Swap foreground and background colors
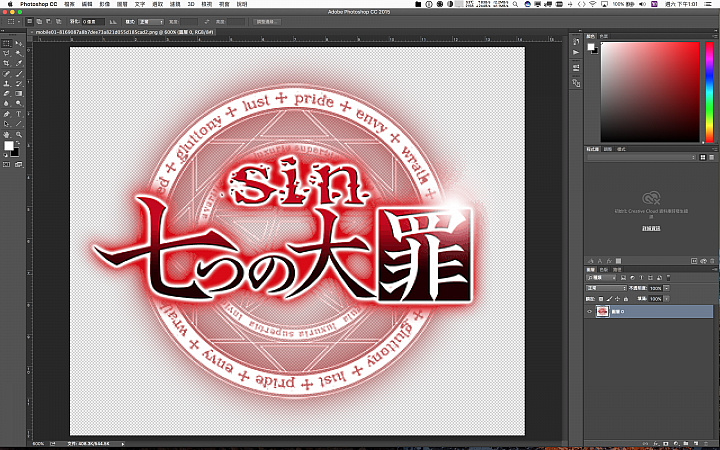 (x=17, y=143)
